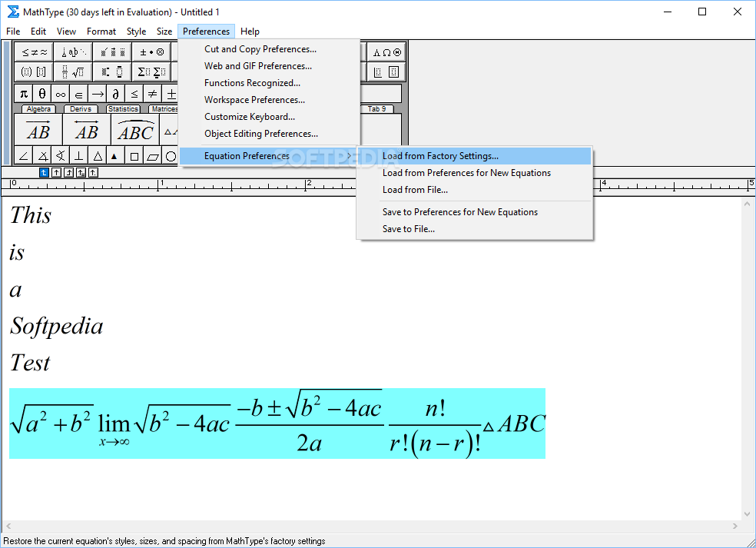Open the embellishments palette

click(112, 52)
